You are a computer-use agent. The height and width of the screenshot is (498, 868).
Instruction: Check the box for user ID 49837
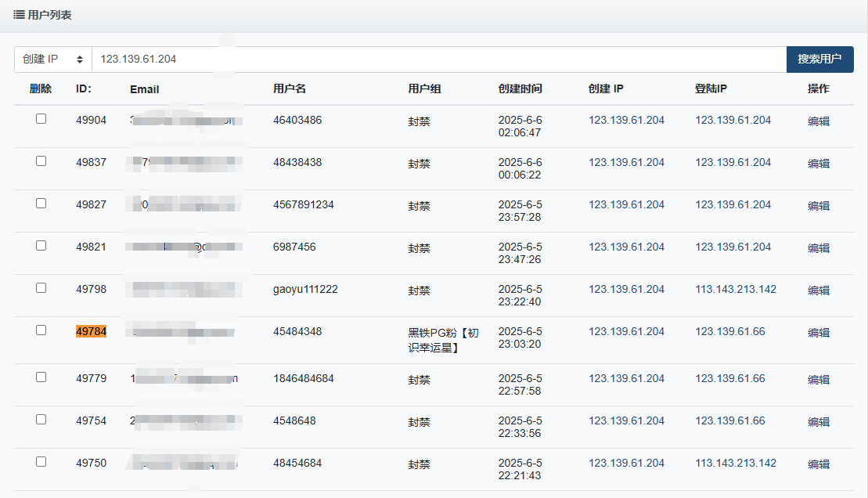click(x=41, y=161)
